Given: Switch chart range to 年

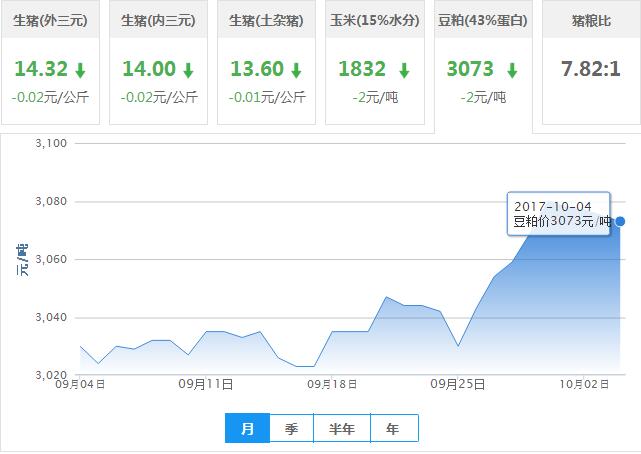Looking at the screenshot, I should click(394, 428).
